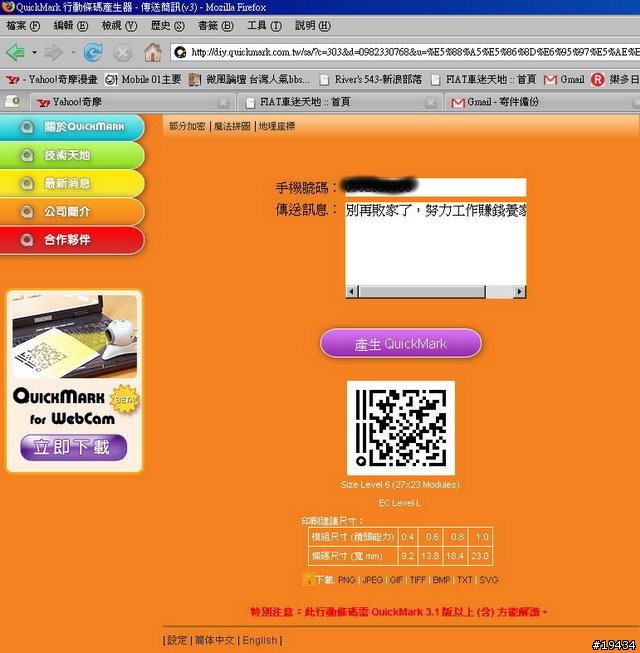The image size is (640, 653).
Task: Click the purple 產生 QuickMark button
Action: pos(401,344)
